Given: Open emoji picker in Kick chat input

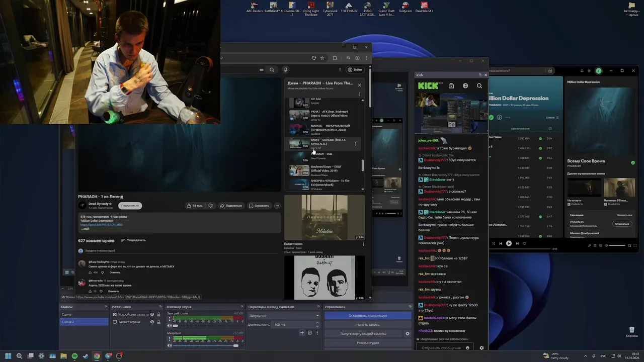Looking at the screenshot, I should click(x=467, y=348).
